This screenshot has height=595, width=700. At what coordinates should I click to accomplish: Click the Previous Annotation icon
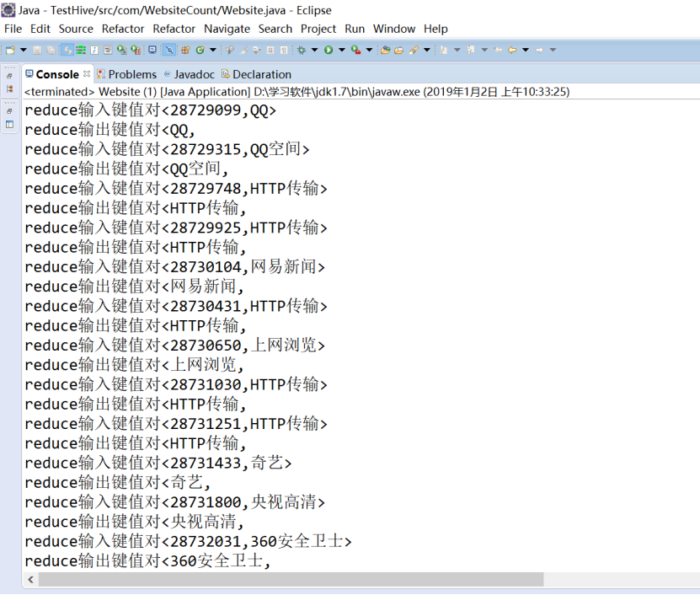pos(471,50)
